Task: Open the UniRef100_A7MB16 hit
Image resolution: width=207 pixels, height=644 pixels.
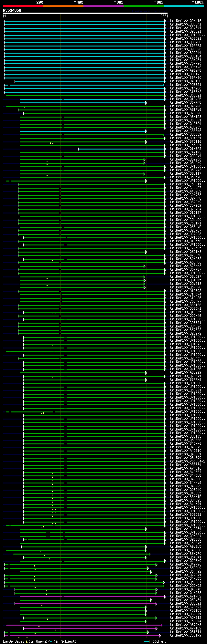Action: (186, 469)
